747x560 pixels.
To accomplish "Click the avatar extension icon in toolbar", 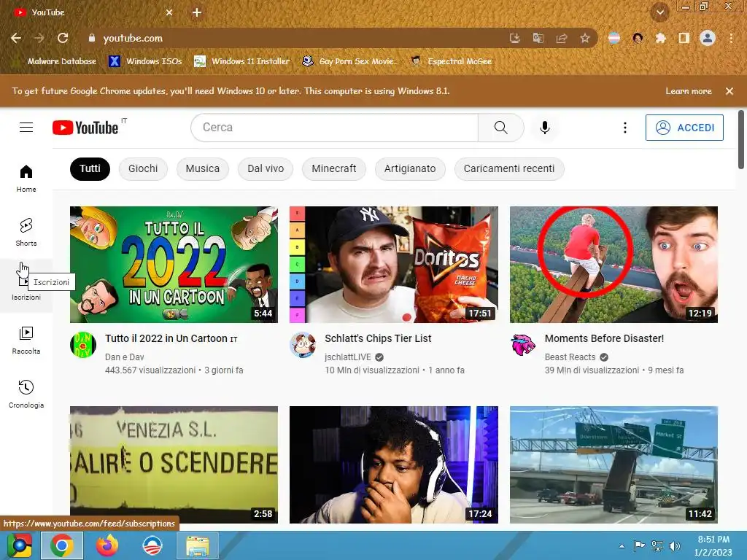I will (x=638, y=38).
